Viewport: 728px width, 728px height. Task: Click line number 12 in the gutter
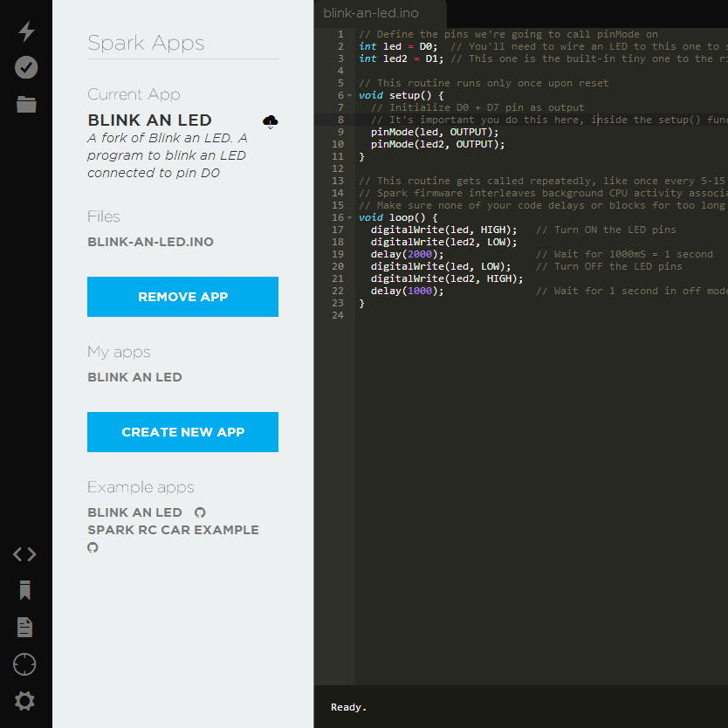click(x=338, y=168)
